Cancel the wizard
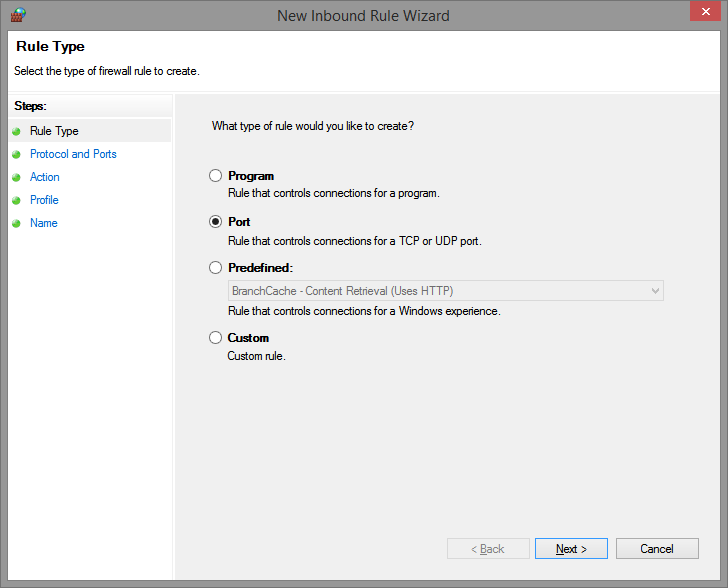728x588 pixels. click(656, 549)
